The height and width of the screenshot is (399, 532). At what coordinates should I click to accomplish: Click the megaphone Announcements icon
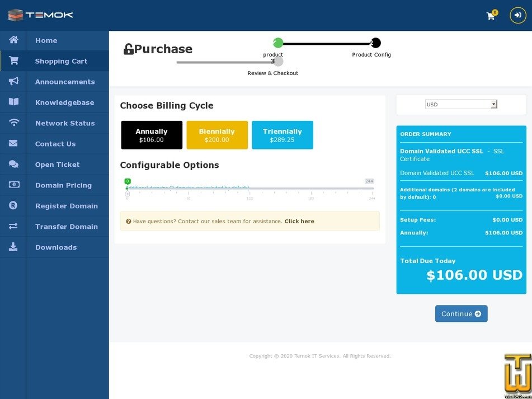(x=13, y=82)
